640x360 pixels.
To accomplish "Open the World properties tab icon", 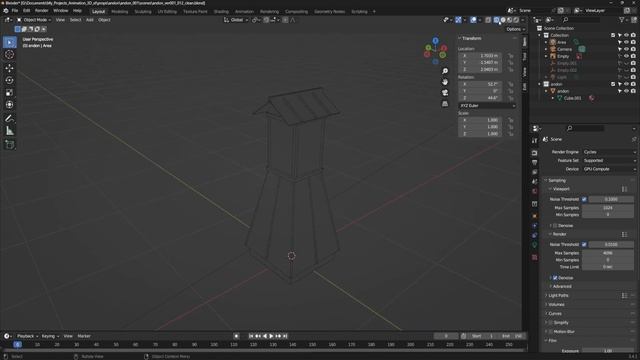I will [x=535, y=191].
